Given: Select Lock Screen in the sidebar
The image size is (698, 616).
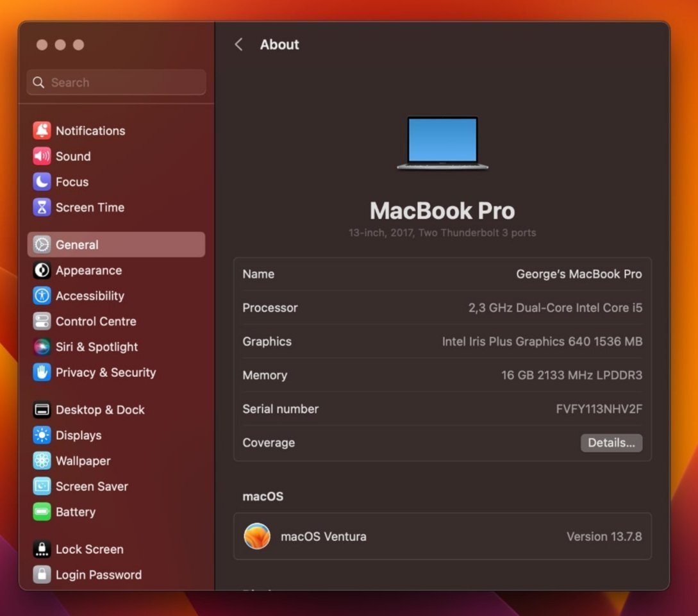Looking at the screenshot, I should (x=89, y=549).
